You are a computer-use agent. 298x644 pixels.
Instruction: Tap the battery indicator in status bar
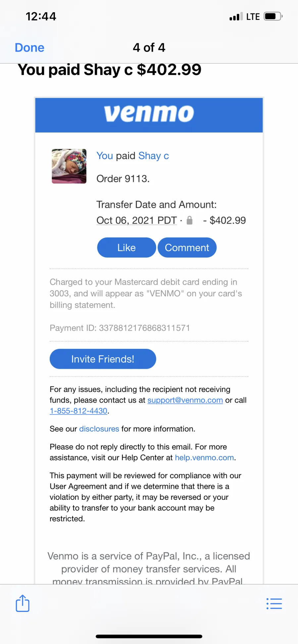pyautogui.click(x=273, y=16)
